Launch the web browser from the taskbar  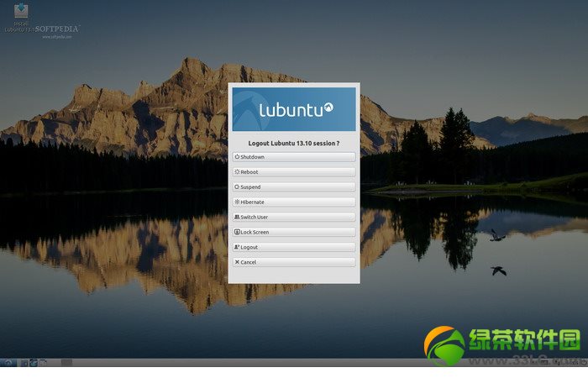tap(34, 363)
